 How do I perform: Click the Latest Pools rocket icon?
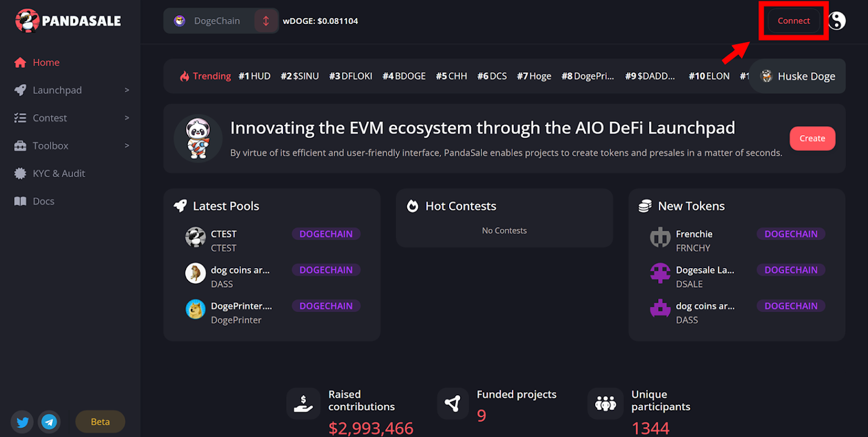[x=180, y=206]
